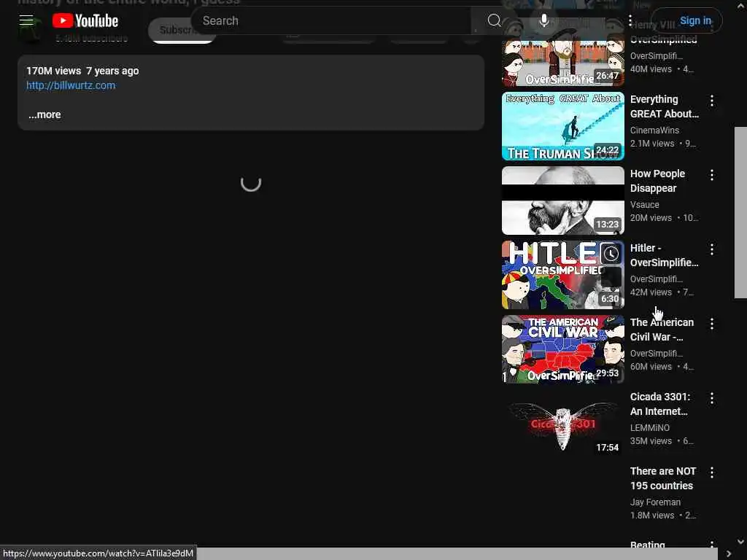Viewport: 747px width, 560px height.
Task: Open 'Everything GREAT About...' video title
Action: coord(665,106)
